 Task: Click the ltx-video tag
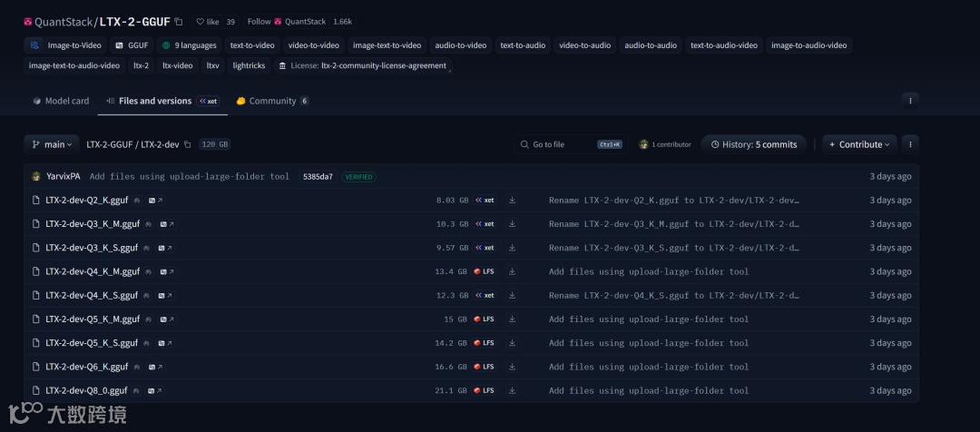point(178,65)
